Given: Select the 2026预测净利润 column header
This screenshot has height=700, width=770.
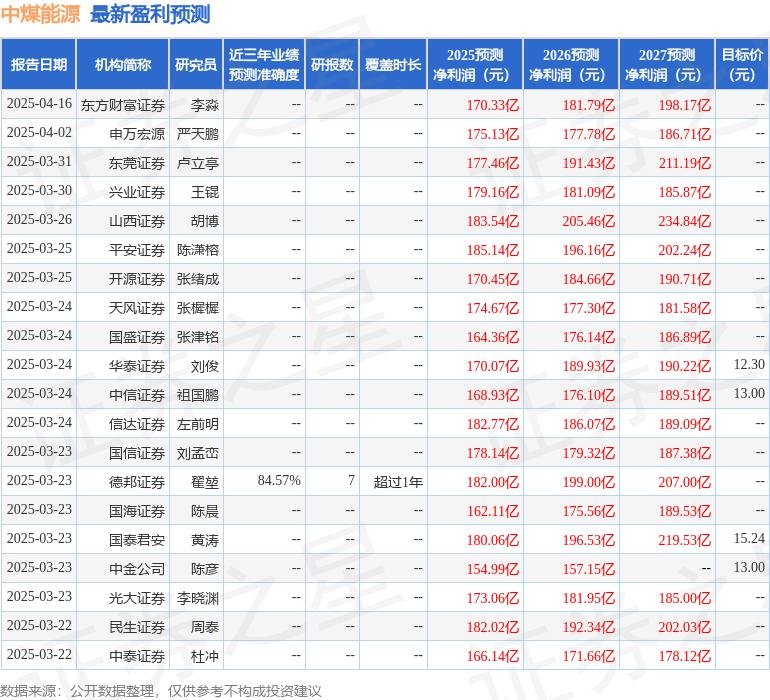Looking at the screenshot, I should pos(571,64).
